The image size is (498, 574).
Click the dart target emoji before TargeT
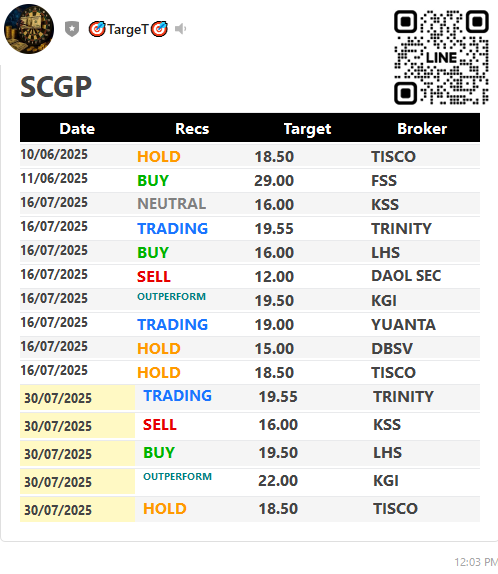pos(97,29)
